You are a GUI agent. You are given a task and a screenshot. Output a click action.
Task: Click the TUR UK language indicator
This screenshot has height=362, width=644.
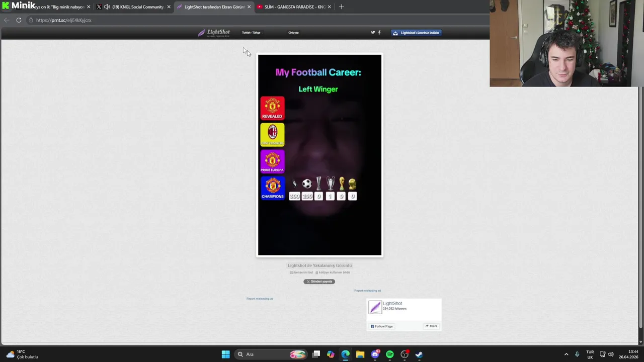click(x=590, y=354)
